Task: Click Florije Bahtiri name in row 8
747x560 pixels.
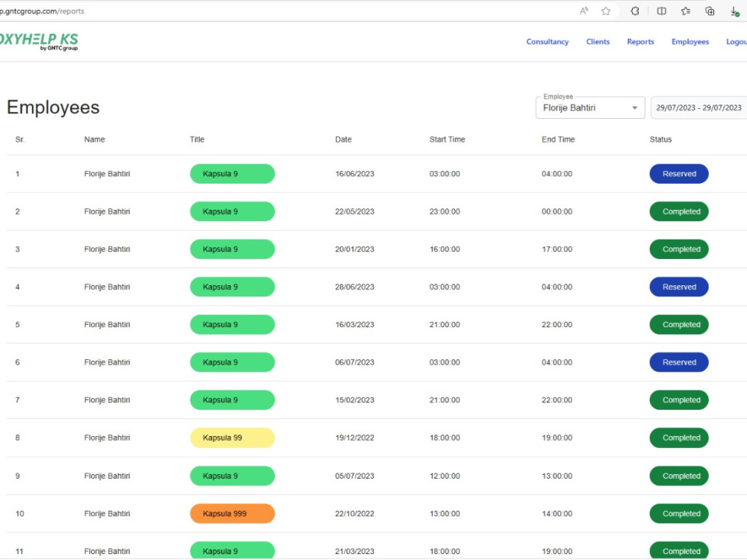Action: pyautogui.click(x=107, y=438)
